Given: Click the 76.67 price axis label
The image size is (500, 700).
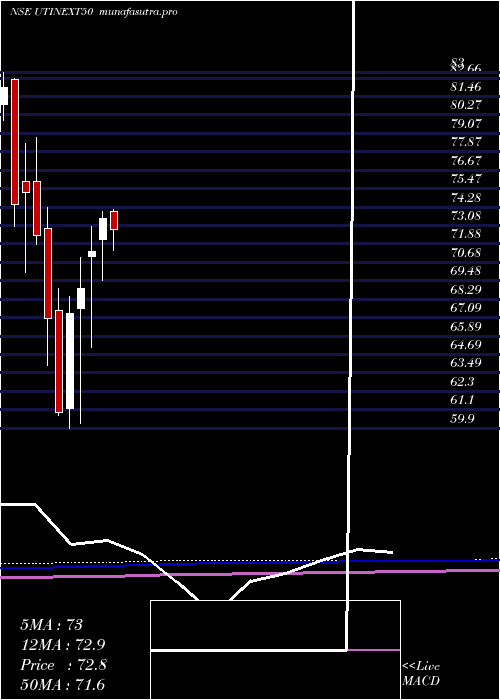Looking at the screenshot, I should [x=466, y=161].
